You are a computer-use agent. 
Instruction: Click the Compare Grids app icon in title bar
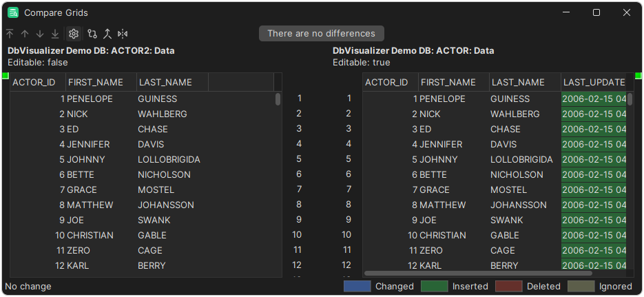(13, 12)
